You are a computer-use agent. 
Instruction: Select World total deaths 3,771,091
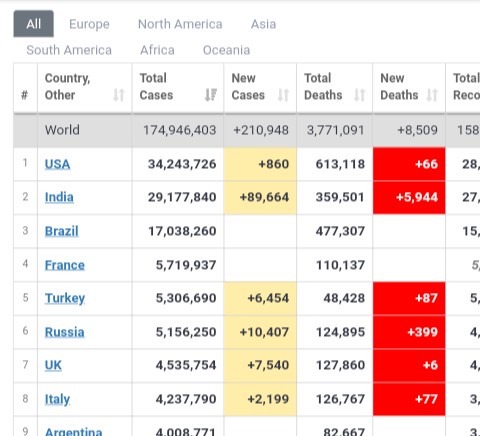click(x=335, y=130)
